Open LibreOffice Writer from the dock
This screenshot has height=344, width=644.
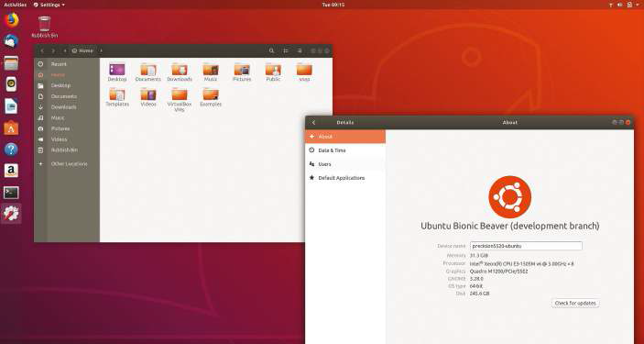point(11,106)
